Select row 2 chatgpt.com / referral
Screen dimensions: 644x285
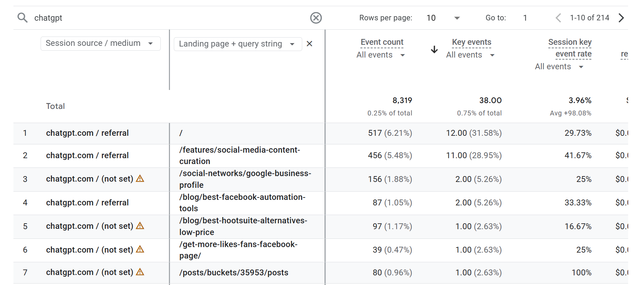[87, 155]
